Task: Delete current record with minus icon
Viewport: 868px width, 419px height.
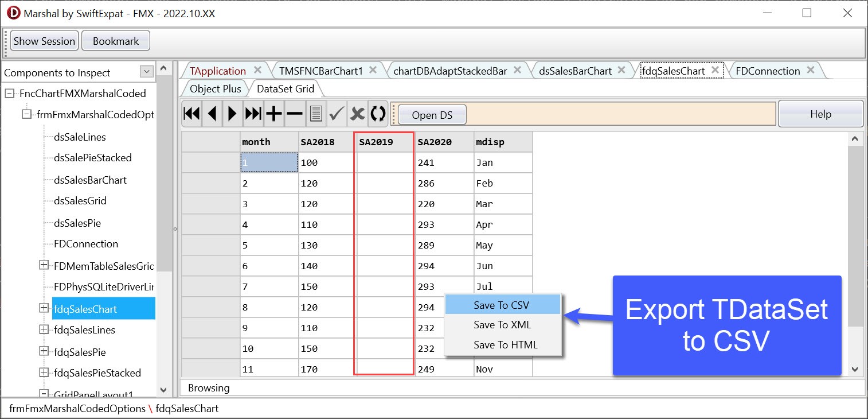Action: [x=295, y=114]
